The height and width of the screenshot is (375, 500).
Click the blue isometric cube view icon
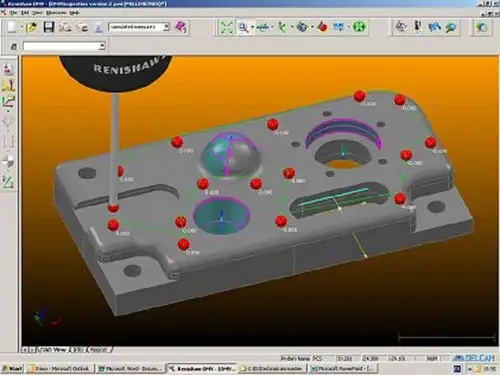tap(302, 27)
